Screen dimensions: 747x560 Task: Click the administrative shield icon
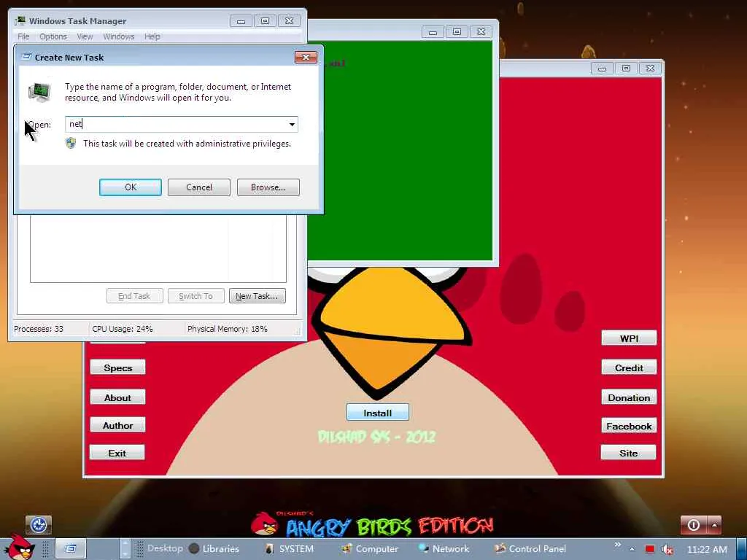pyautogui.click(x=71, y=144)
